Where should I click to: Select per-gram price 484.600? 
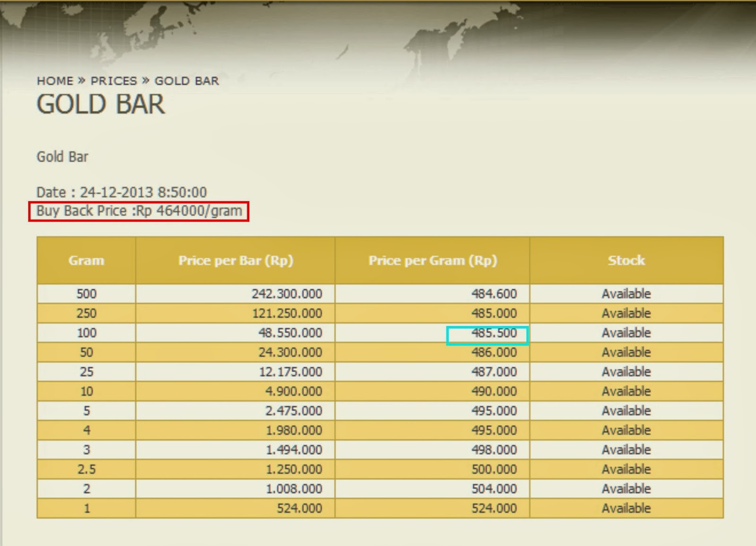(x=494, y=294)
